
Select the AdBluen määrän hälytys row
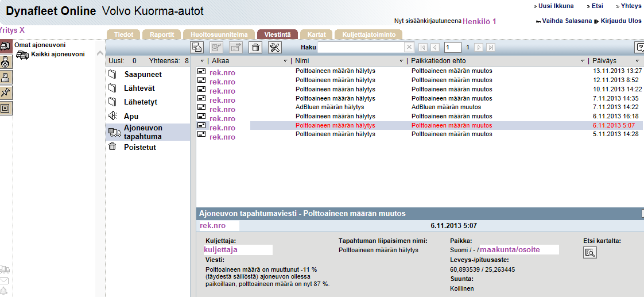pyautogui.click(x=420, y=107)
